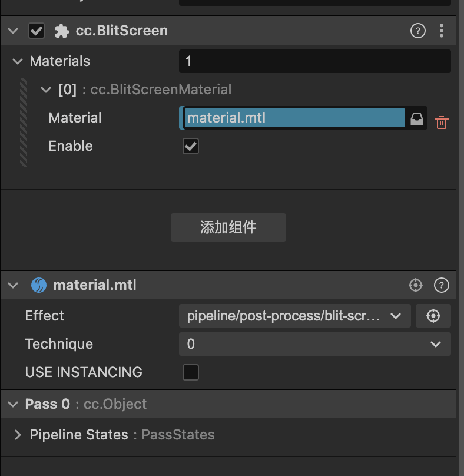This screenshot has height=476, width=464.
Task: Locate the Effect asset using target button
Action: 433,316
